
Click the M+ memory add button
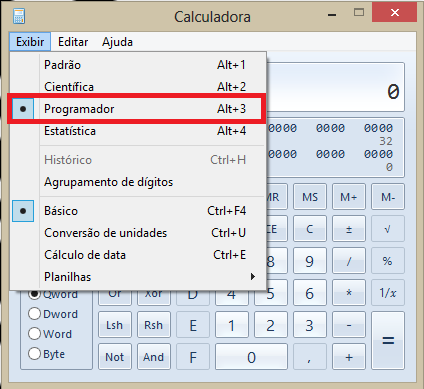click(349, 197)
